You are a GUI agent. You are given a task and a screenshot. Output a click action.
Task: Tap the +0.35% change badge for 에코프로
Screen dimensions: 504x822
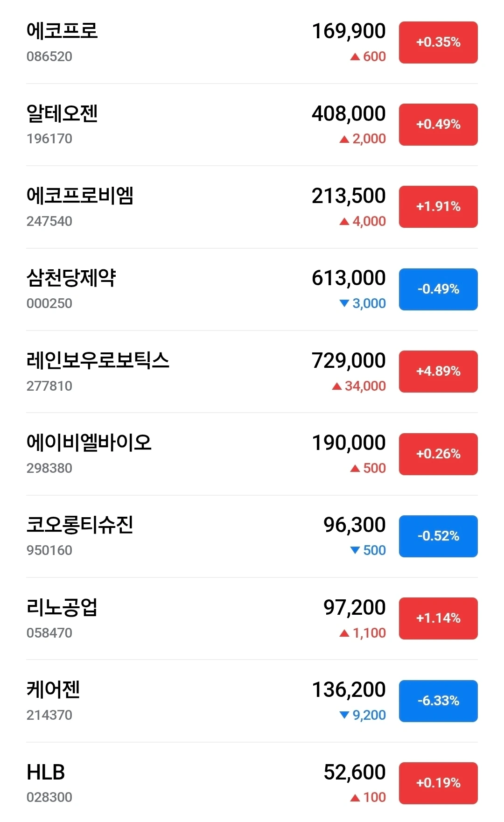438,42
